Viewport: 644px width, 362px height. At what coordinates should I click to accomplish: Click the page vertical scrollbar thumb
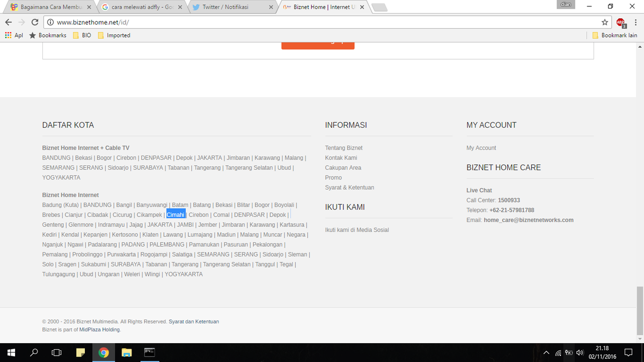point(639,310)
